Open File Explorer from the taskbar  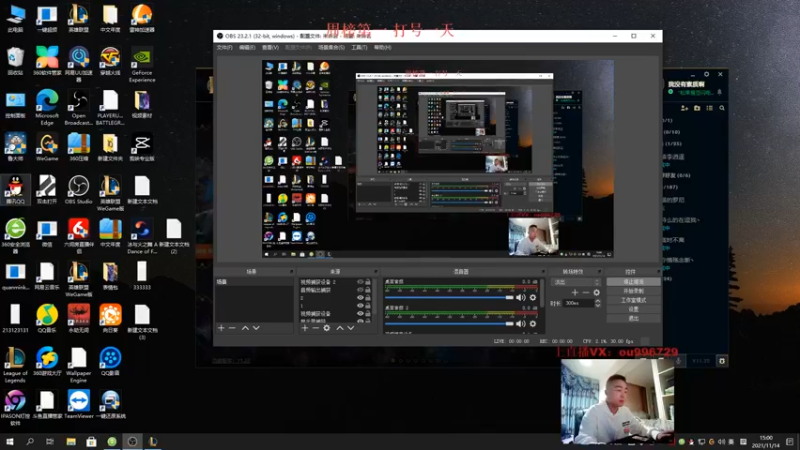71,441
